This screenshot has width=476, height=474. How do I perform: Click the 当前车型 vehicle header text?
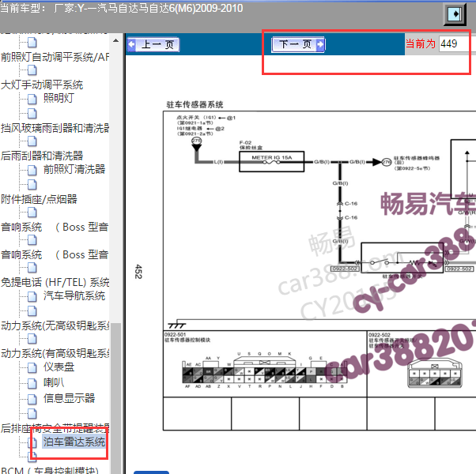[122, 8]
